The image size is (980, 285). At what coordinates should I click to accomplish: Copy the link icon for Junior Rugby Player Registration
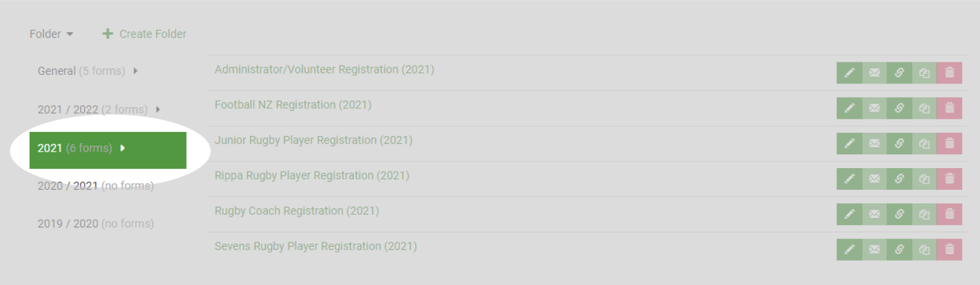[x=899, y=144]
